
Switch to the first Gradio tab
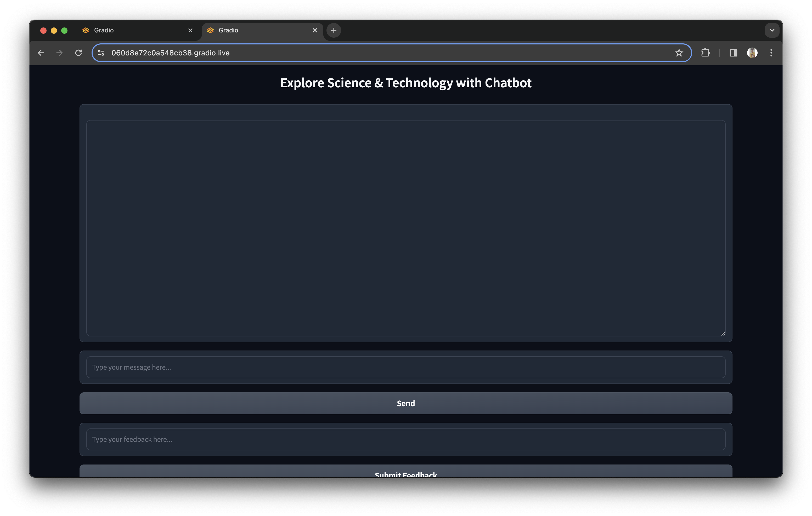[x=138, y=30]
